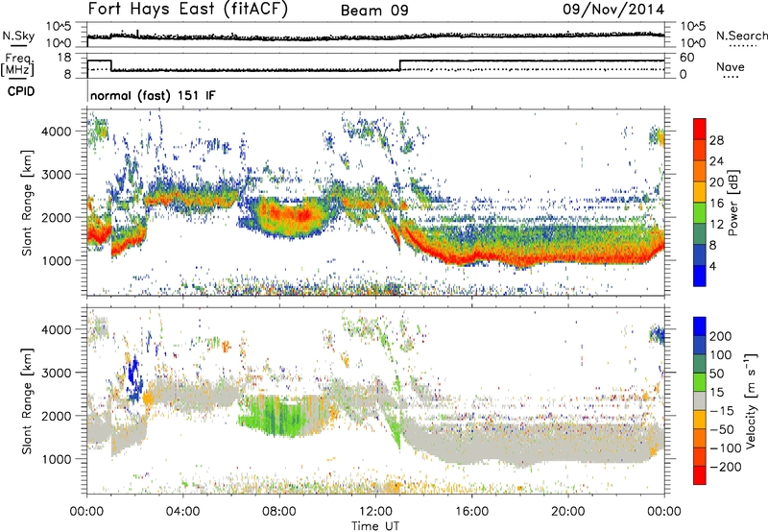768x532 pixels.
Task: Click the date "09/Nov/2014" in the header
Action: click(x=613, y=10)
